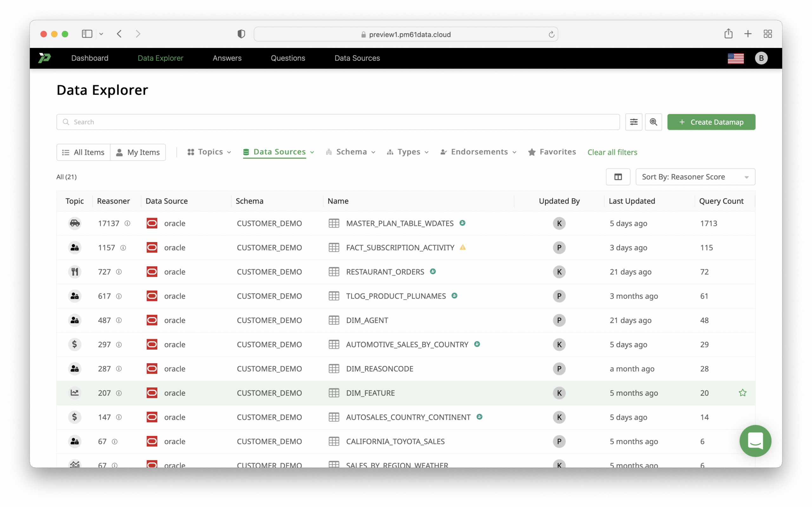Toggle the column layout view icon
812x507 pixels.
coord(618,177)
